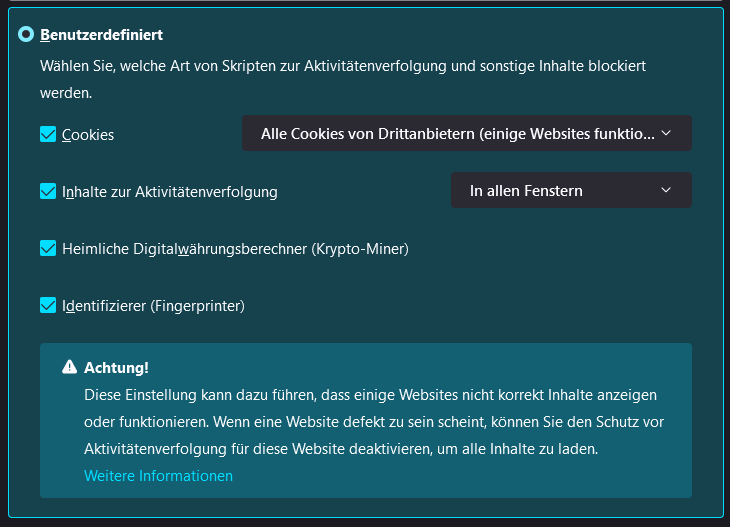730x527 pixels.
Task: Open the Weitere Informationen link
Action: click(158, 476)
